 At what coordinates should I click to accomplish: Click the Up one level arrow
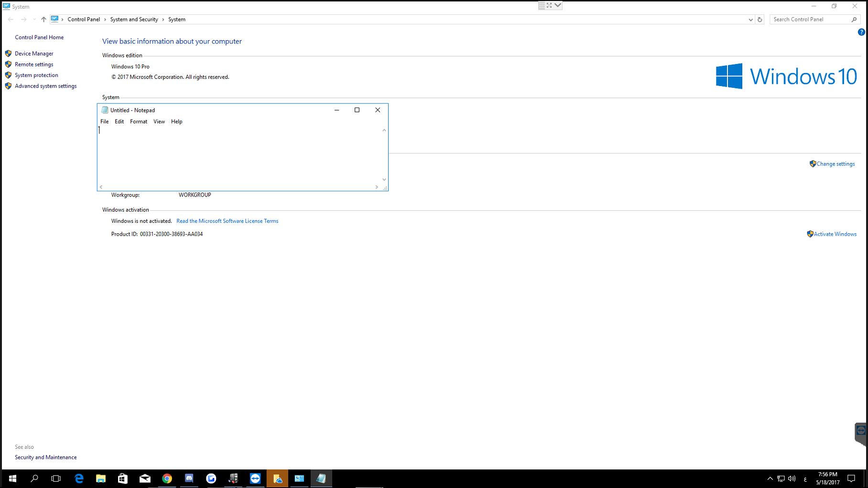(x=43, y=20)
